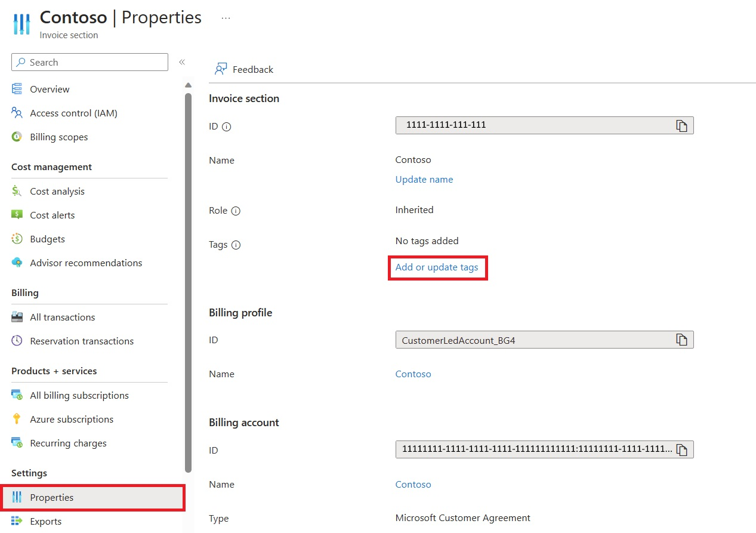Click the Exports icon
Viewport: 756px width, 533px height.
pyautogui.click(x=17, y=521)
